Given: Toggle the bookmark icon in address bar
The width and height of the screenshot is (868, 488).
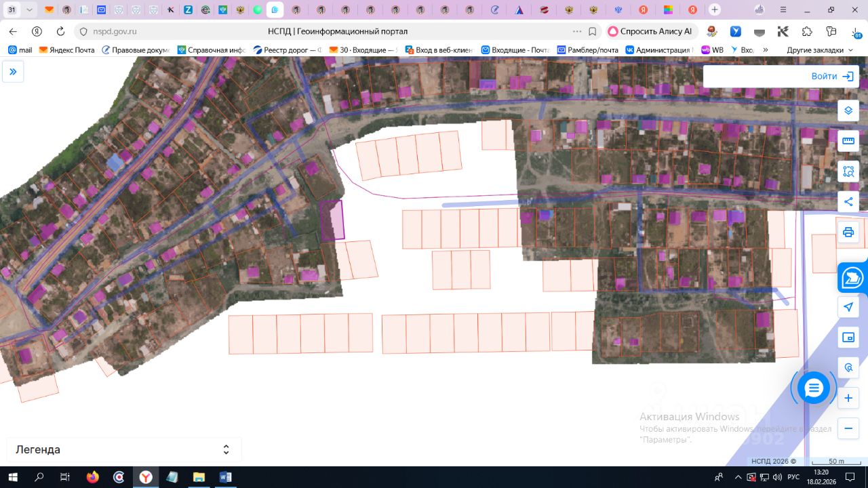Looking at the screenshot, I should coord(592,31).
